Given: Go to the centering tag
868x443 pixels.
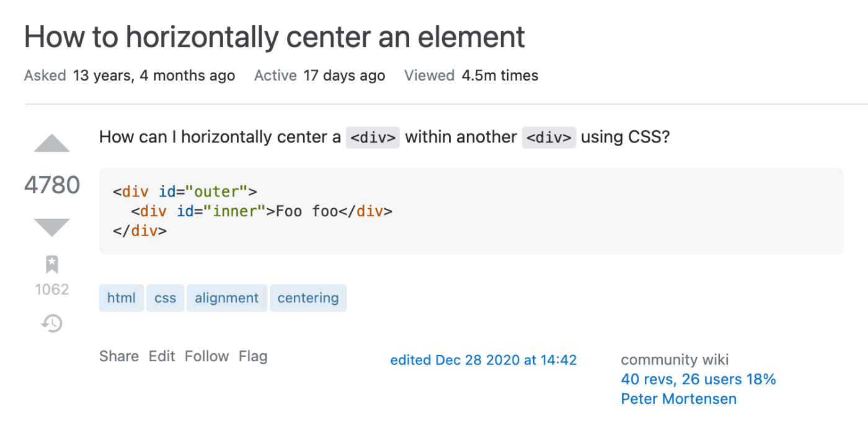Looking at the screenshot, I should (x=308, y=298).
